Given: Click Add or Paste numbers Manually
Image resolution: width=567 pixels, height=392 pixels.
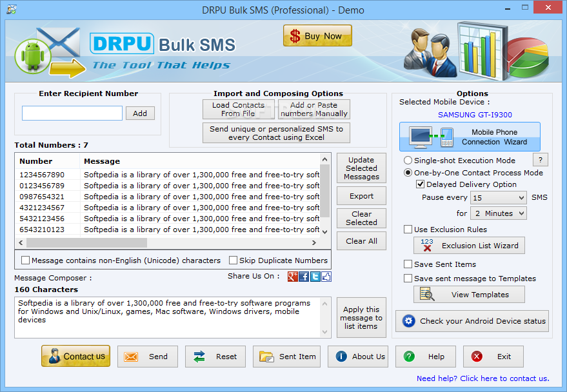Looking at the screenshot, I should (x=314, y=109).
